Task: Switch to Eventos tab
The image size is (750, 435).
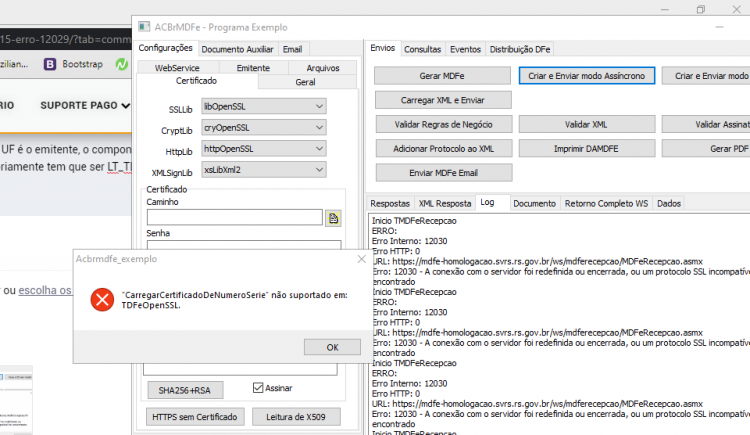Action: click(465, 49)
